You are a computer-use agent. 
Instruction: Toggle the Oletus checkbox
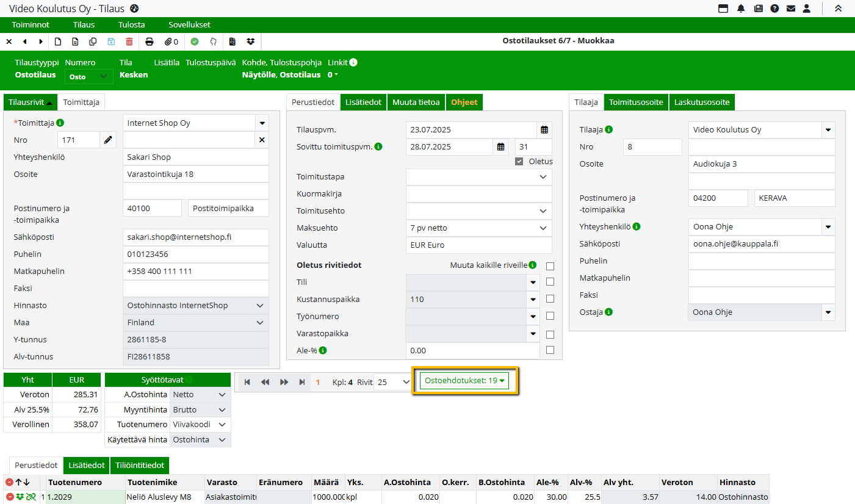pos(519,162)
